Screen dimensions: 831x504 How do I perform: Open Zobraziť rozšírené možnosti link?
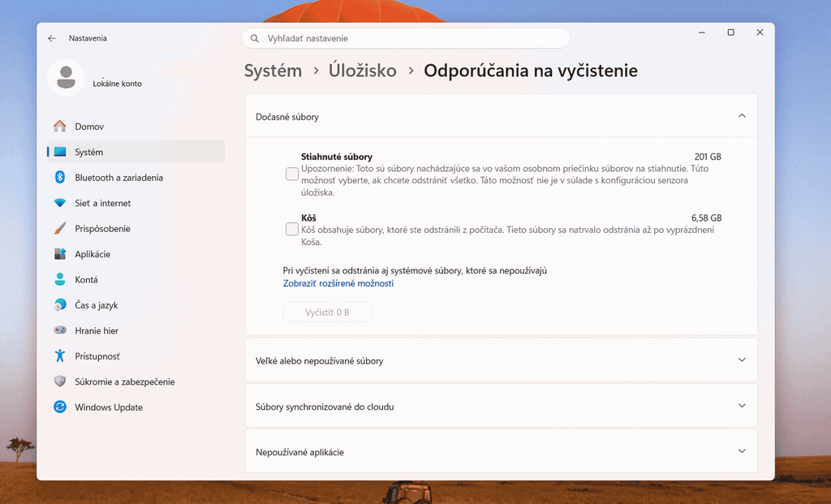point(338,283)
